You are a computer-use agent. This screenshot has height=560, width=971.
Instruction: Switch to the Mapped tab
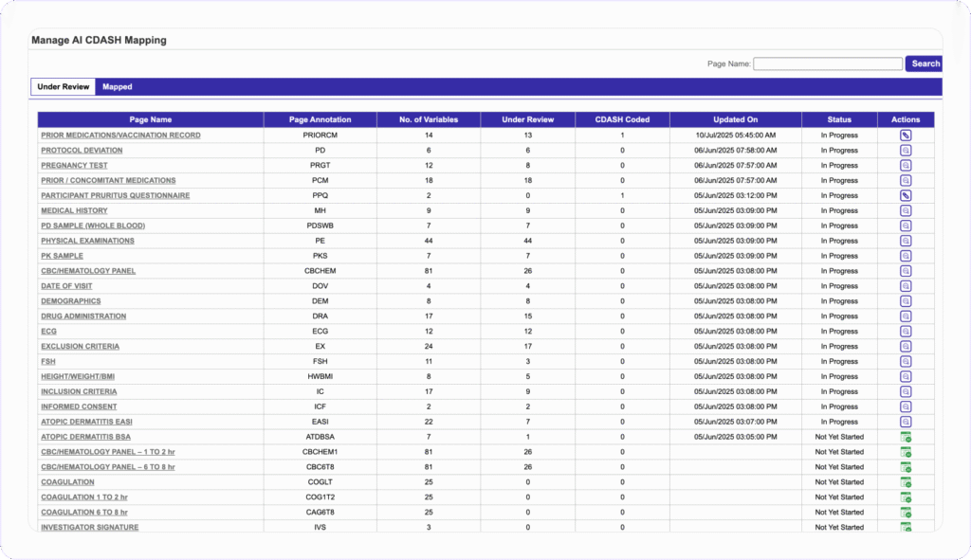point(117,86)
